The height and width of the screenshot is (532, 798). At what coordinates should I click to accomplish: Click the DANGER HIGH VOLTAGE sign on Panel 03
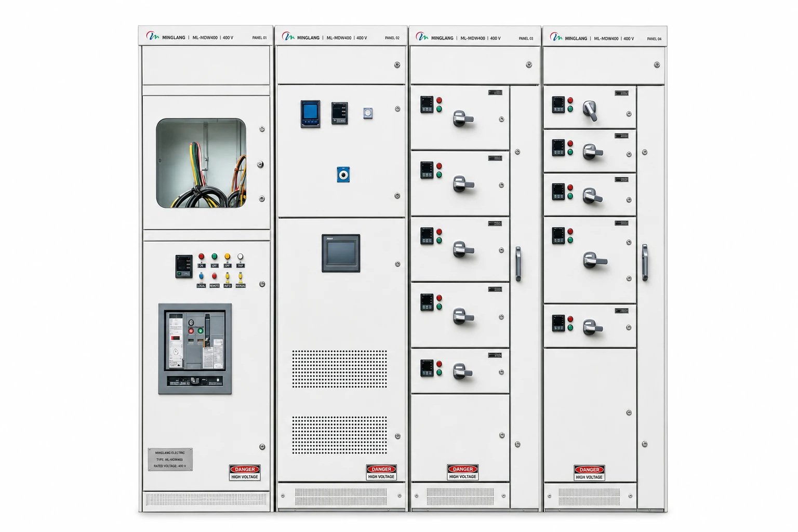pos(462,472)
